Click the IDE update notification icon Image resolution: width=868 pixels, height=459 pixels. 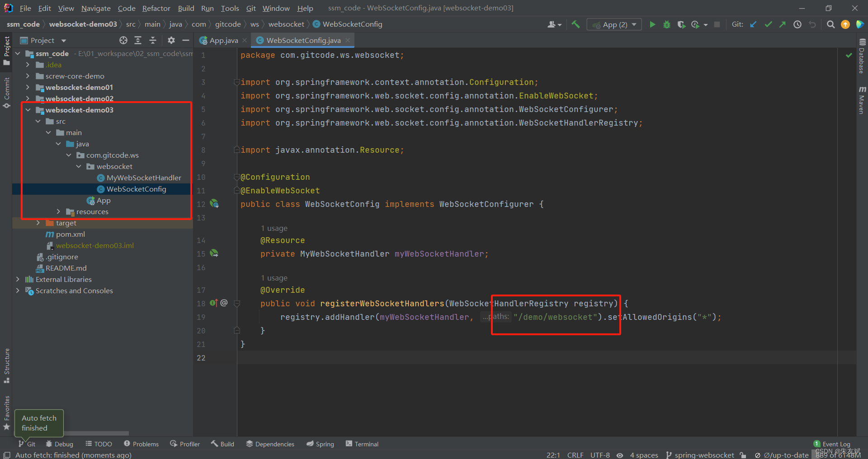click(x=845, y=24)
